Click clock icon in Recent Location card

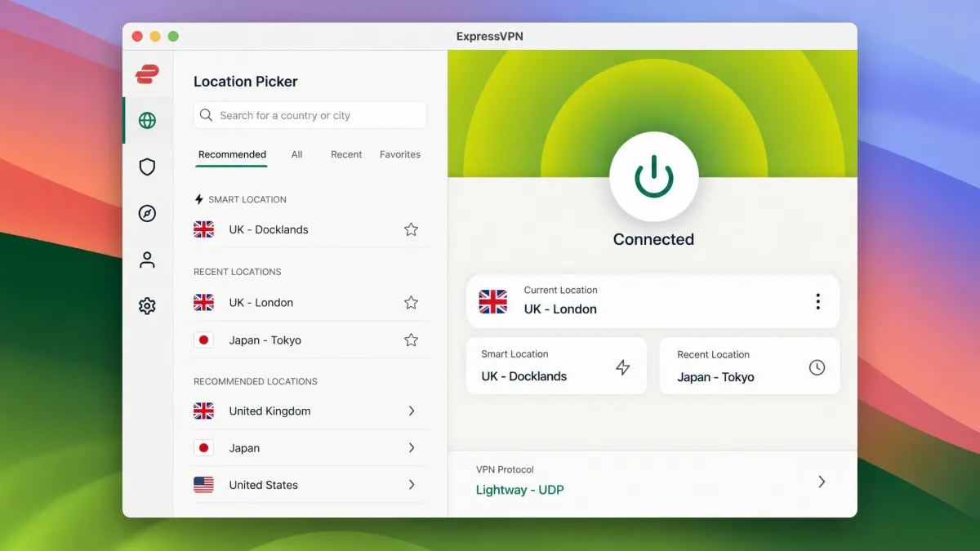817,367
